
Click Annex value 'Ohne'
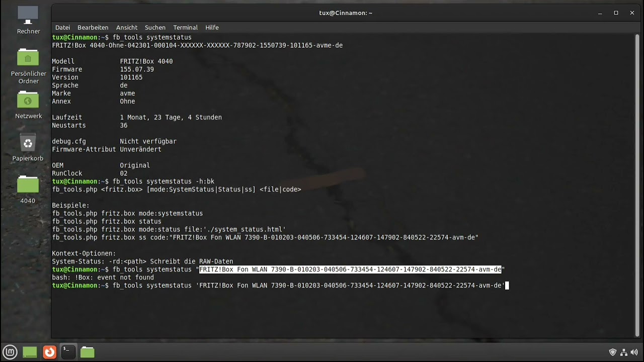tap(127, 102)
